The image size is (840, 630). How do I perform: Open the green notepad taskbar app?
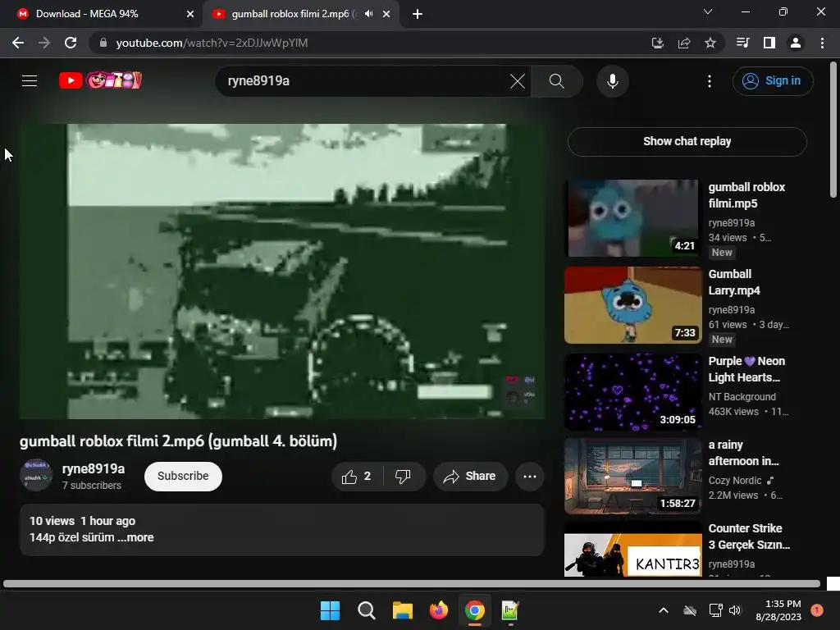pos(510,610)
